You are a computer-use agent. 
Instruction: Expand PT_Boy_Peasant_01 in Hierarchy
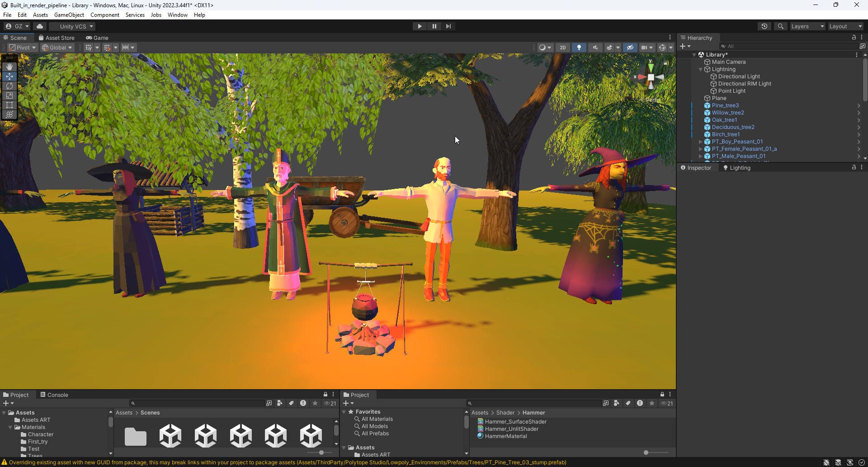point(700,142)
